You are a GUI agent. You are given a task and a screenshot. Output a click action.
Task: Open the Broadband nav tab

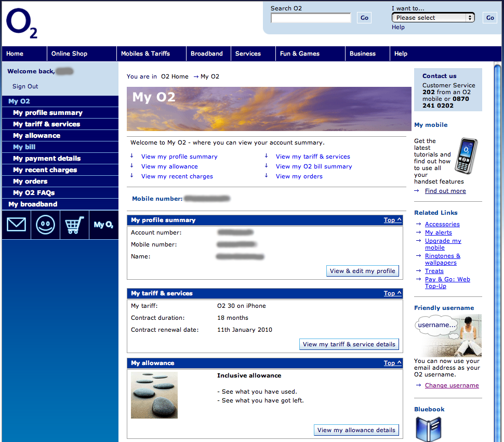(x=208, y=54)
